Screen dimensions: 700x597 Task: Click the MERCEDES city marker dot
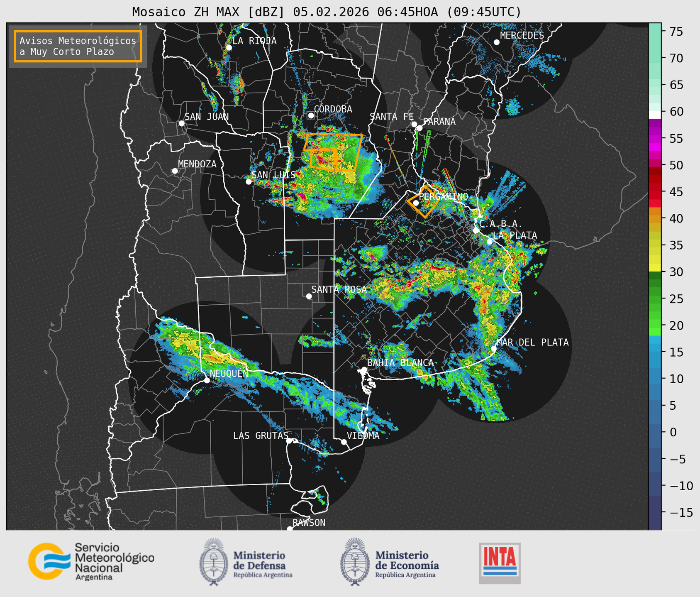click(496, 42)
